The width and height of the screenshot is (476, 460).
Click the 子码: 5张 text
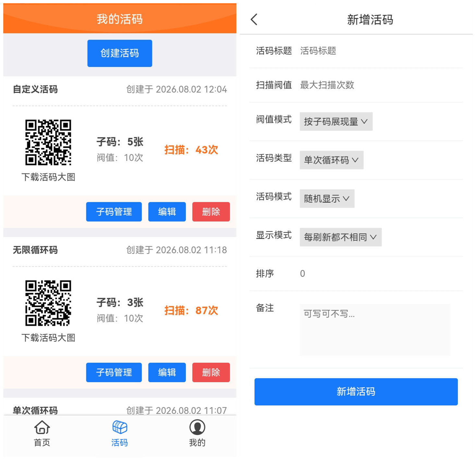[120, 142]
